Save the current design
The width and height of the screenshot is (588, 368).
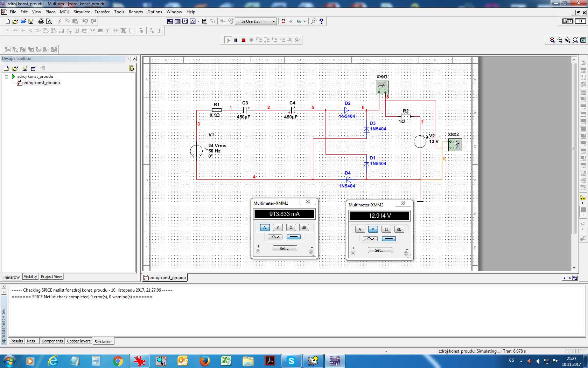[x=31, y=21]
